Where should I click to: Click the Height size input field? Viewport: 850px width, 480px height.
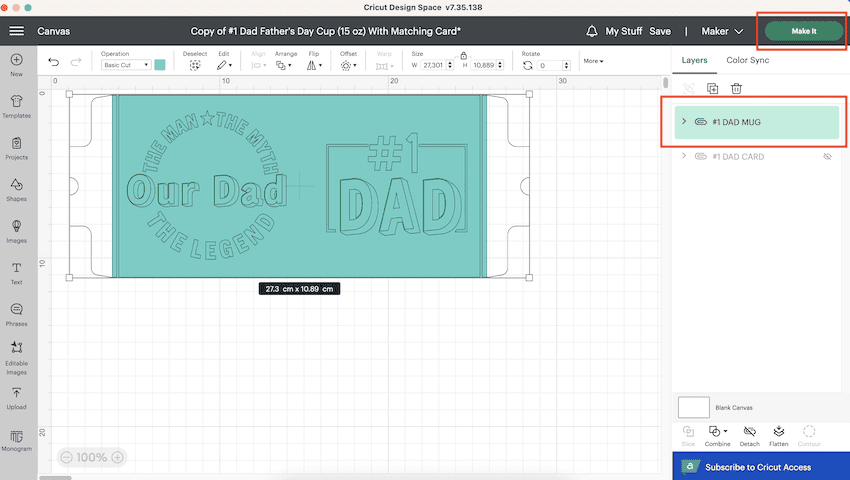484,65
